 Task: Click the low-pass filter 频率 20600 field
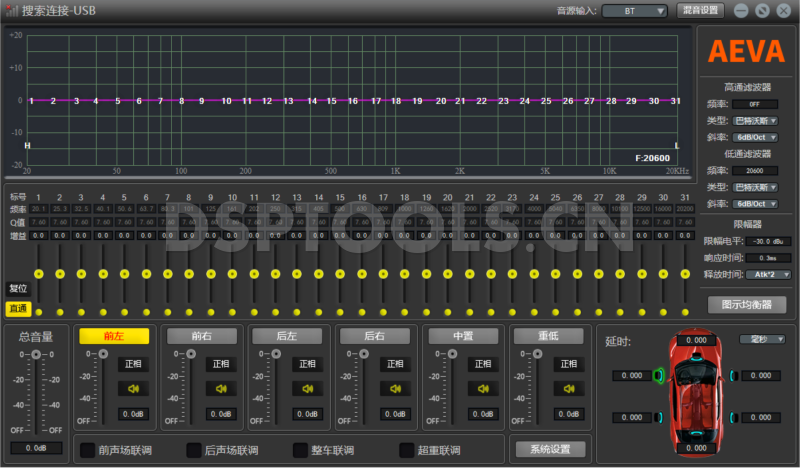754,171
